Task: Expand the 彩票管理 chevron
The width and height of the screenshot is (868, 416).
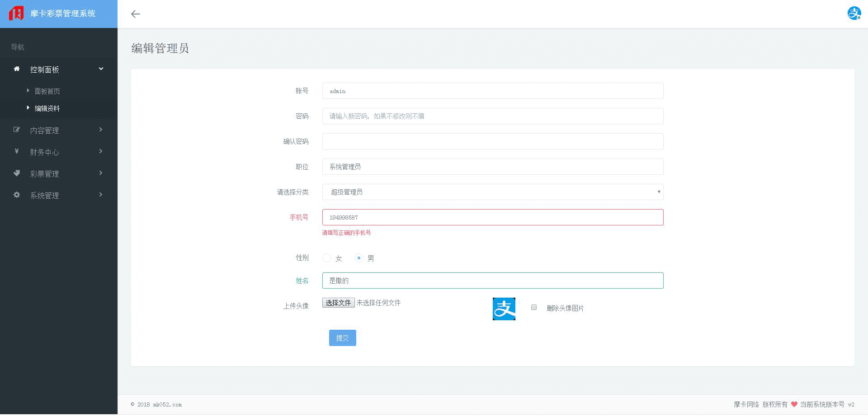Action: tap(101, 173)
